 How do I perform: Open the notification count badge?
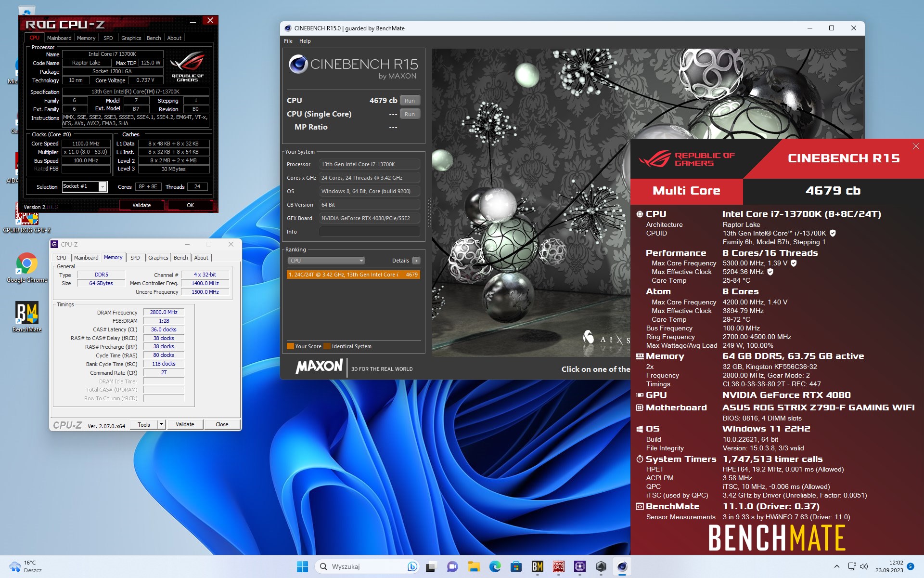[911, 566]
